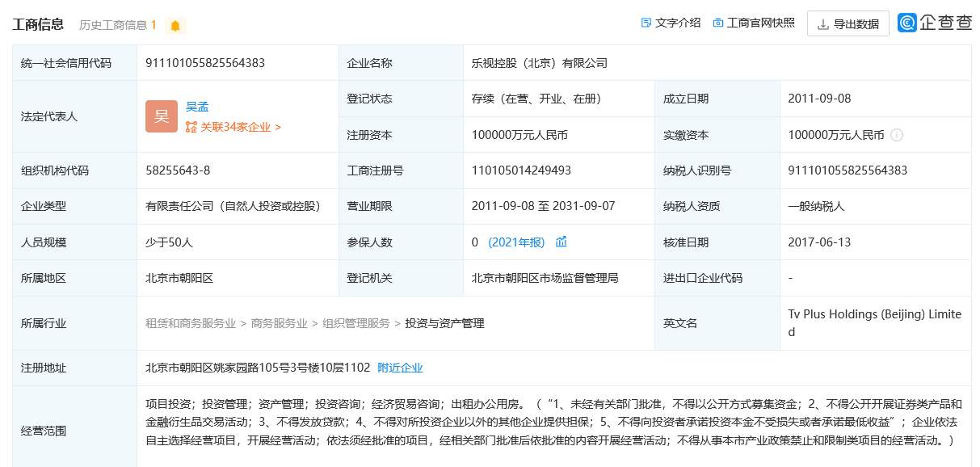980x467 pixels.
Task: Click industry breadcrumb 租赁和商务服务业
Action: coord(191,323)
